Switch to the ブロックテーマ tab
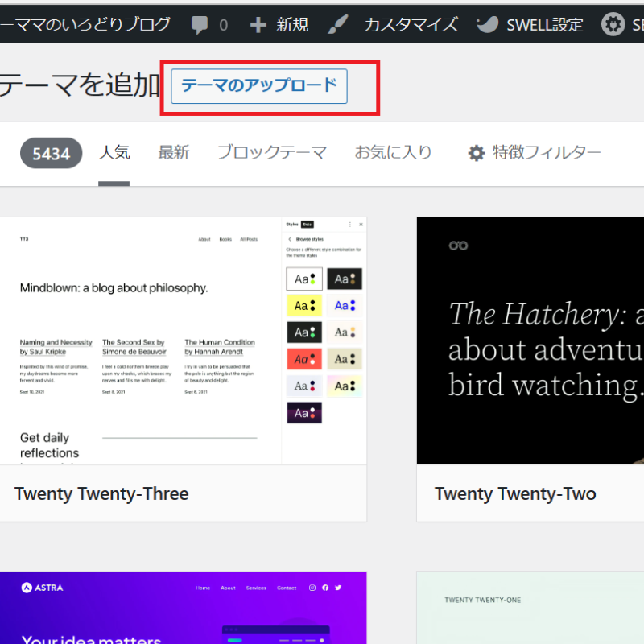Screen dimensions: 644x644 pyautogui.click(x=272, y=152)
